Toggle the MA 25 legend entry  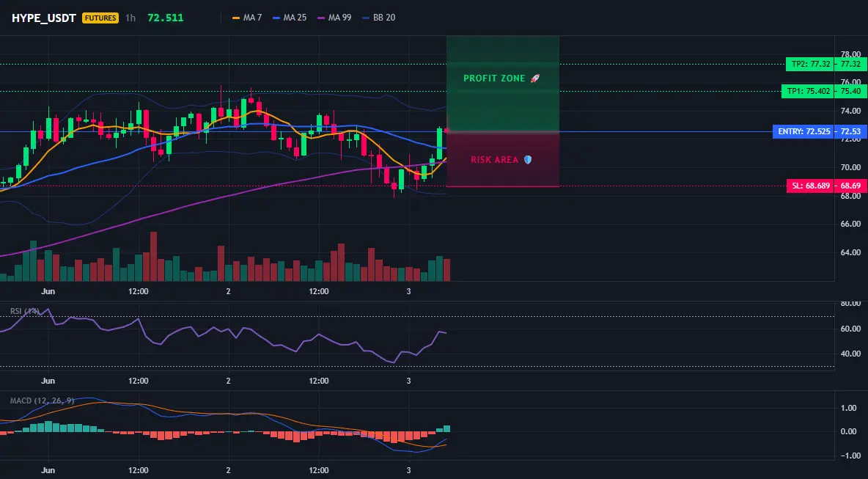[x=290, y=18]
